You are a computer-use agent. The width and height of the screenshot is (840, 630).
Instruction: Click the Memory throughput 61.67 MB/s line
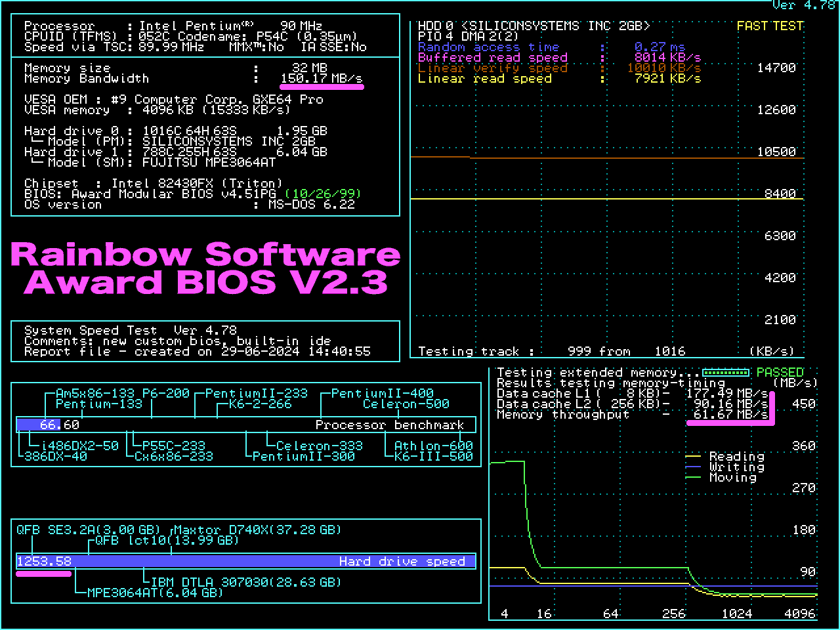(632, 414)
